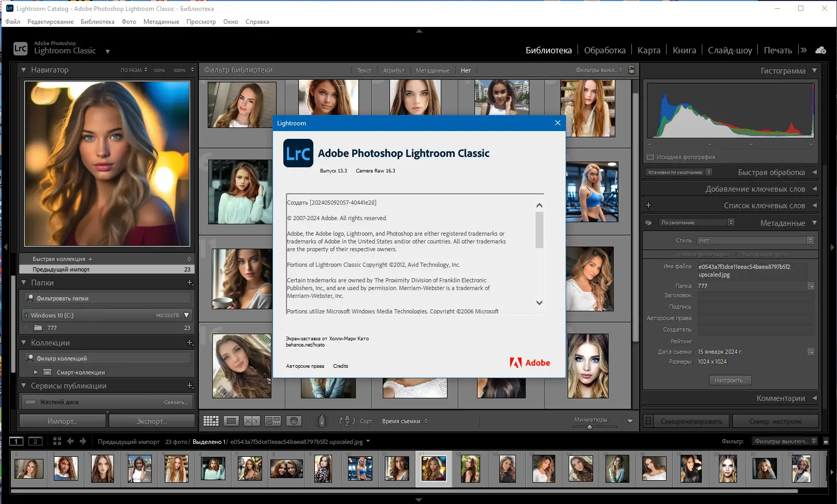
Task: Add a new folder with the Папки plus icon
Action: (x=190, y=283)
